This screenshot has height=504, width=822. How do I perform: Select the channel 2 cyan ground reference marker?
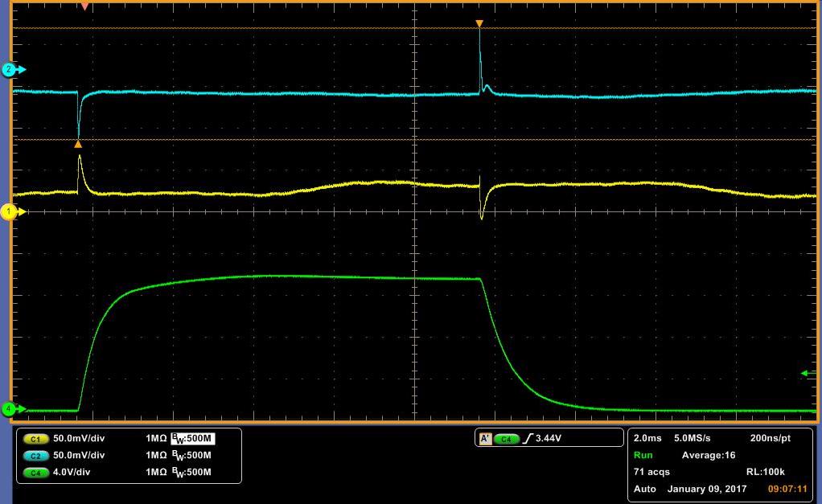(x=10, y=70)
